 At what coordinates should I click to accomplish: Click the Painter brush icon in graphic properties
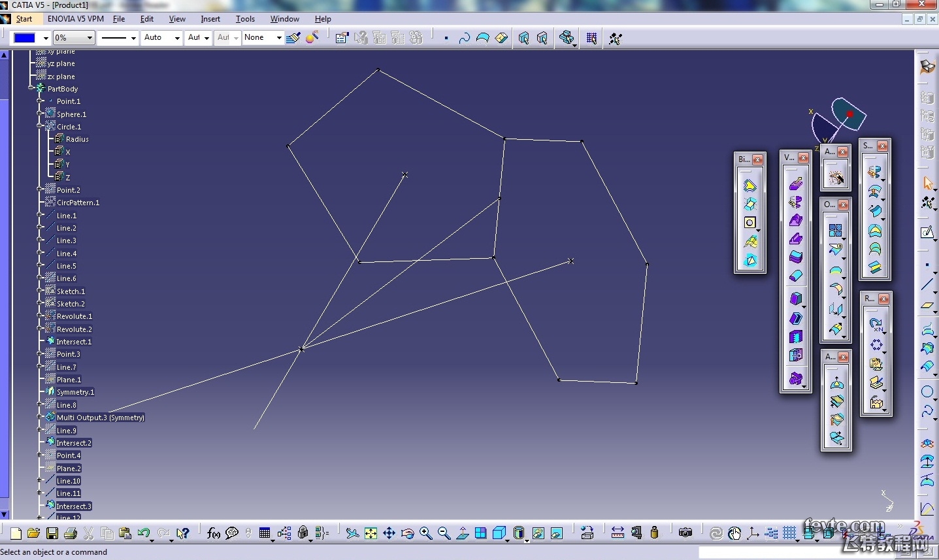point(293,38)
